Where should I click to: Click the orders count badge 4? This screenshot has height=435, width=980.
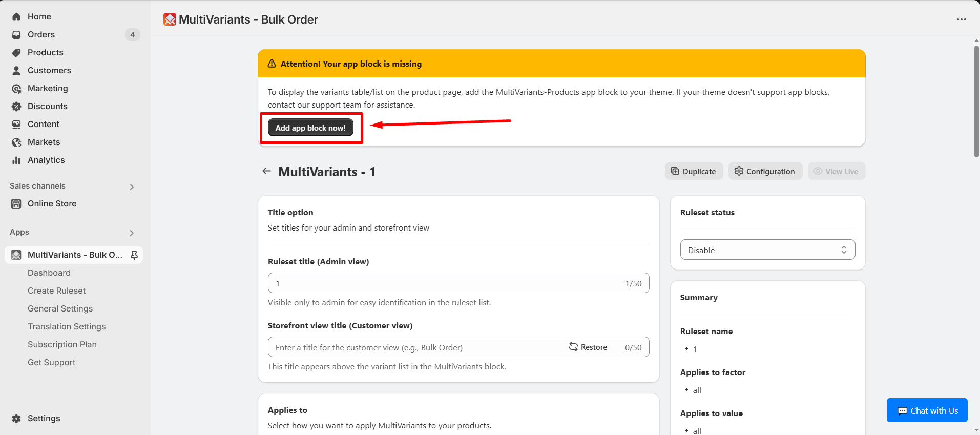coord(133,34)
